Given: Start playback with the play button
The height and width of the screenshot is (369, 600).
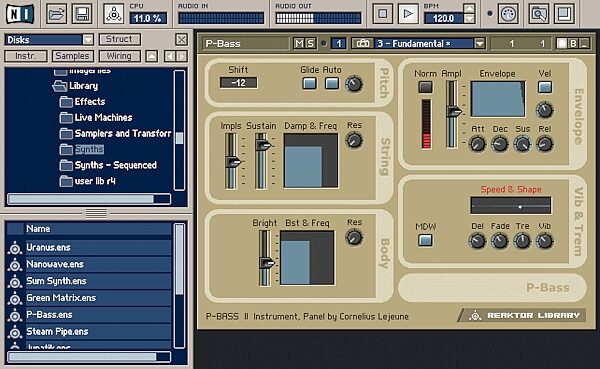Looking at the screenshot, I should [x=408, y=14].
